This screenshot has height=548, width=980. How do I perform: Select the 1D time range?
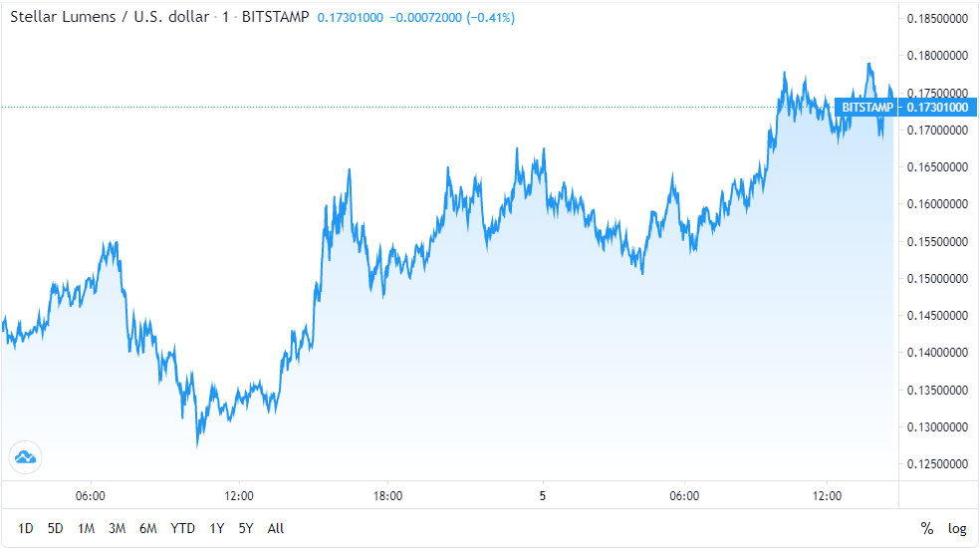pos(26,528)
